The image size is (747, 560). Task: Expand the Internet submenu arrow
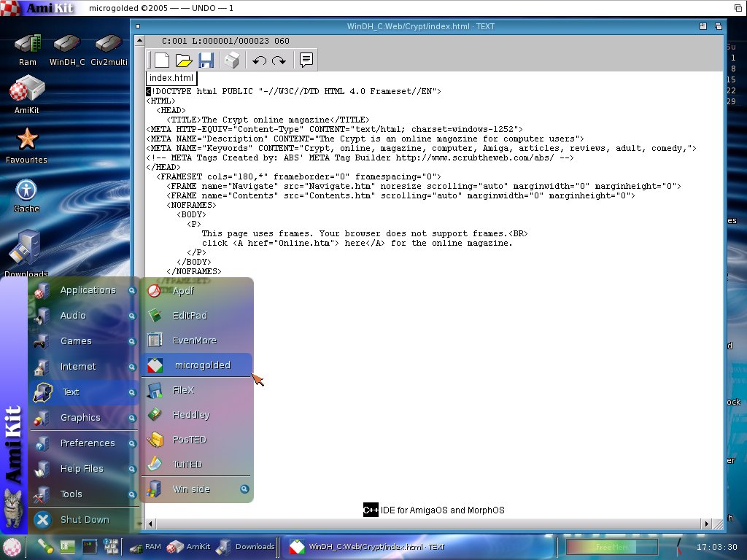click(132, 367)
